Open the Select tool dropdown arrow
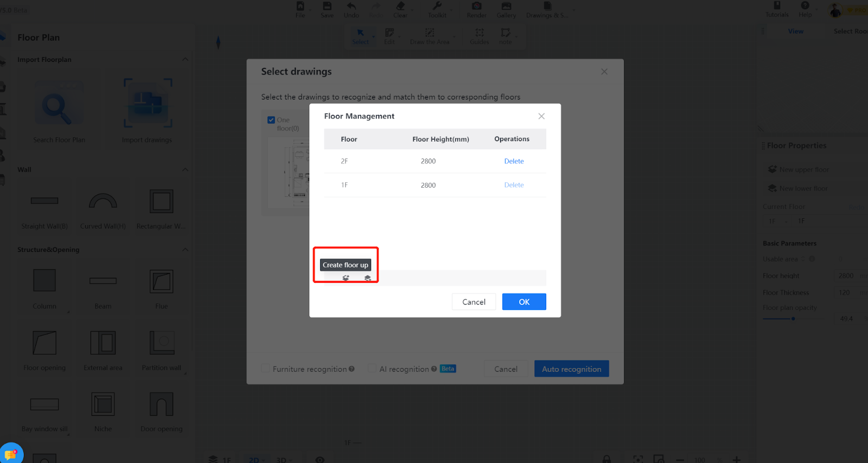Viewport: 868px width, 463px height. click(x=373, y=37)
